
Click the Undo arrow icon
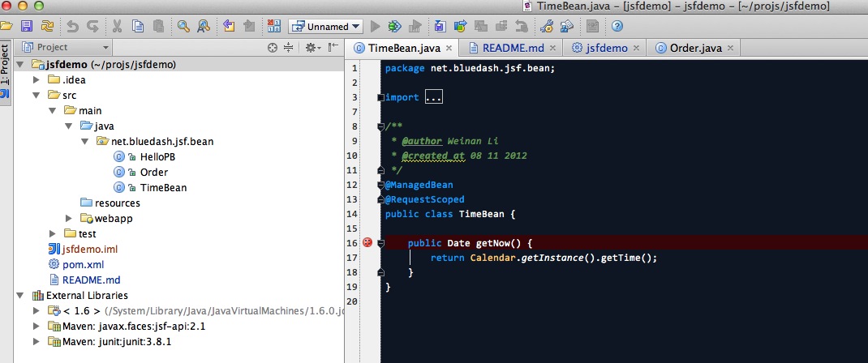click(72, 26)
